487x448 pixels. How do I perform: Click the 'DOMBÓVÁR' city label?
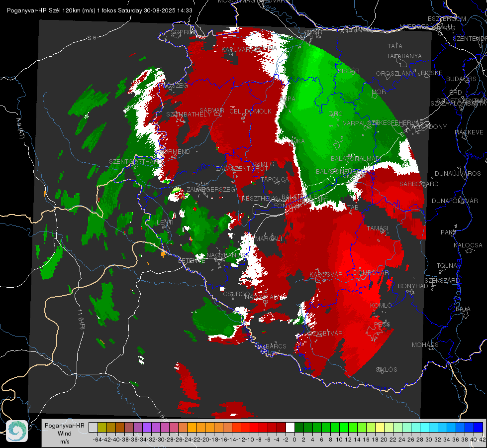tap(371, 273)
